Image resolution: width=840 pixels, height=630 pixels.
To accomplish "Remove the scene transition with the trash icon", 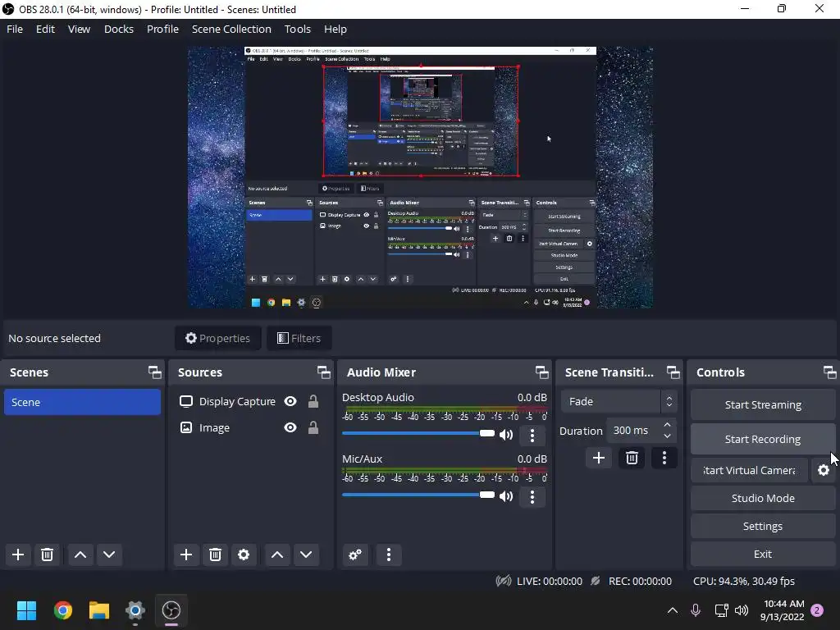I will [x=632, y=458].
